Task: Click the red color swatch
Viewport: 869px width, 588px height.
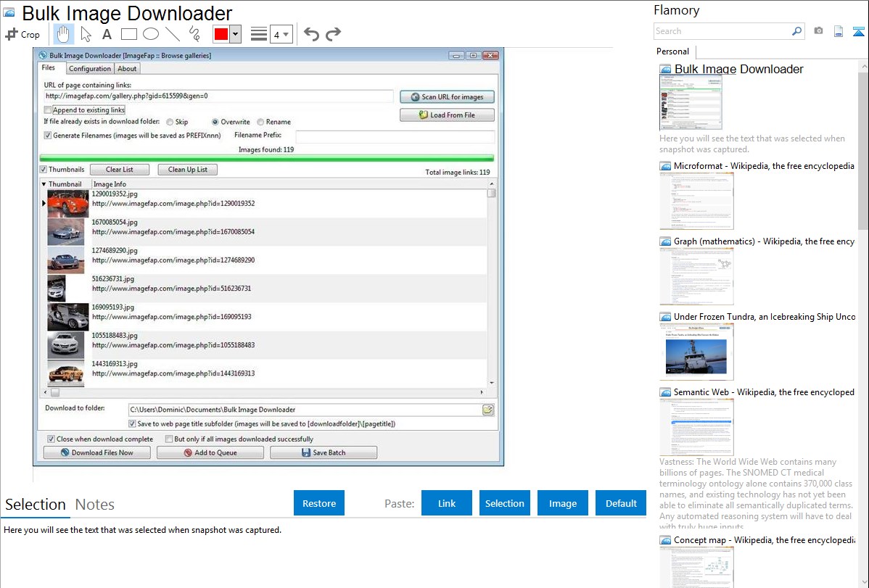Action: point(221,34)
